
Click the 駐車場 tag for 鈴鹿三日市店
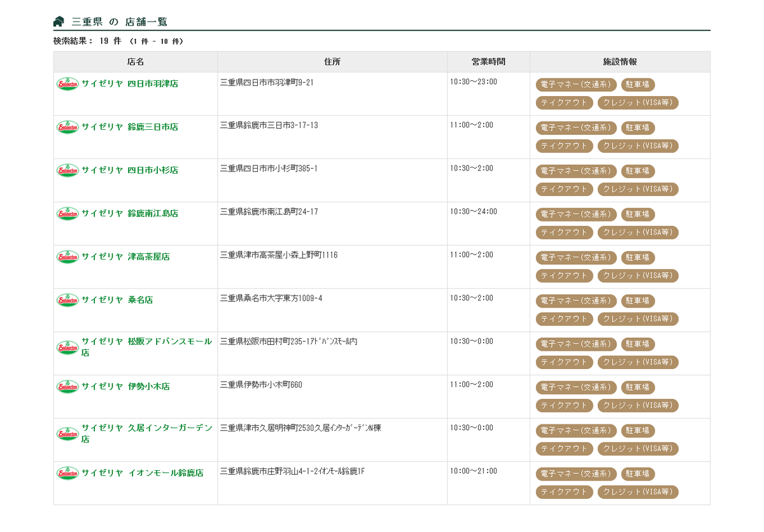(x=638, y=128)
